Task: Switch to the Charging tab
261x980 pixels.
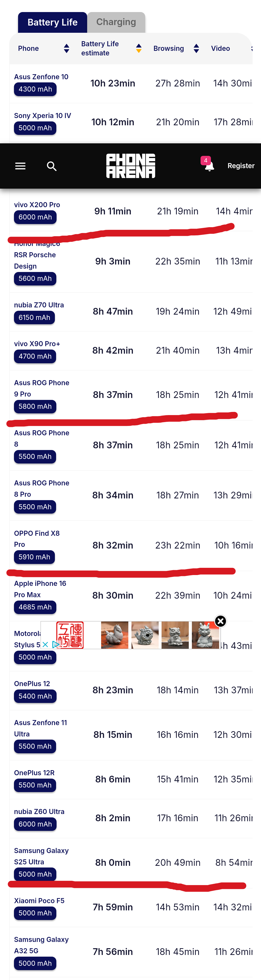Action: [116, 22]
